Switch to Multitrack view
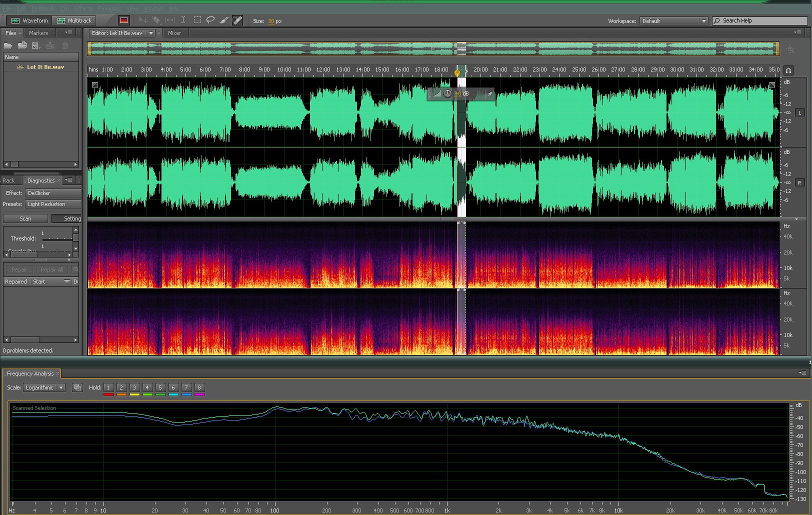This screenshot has height=515, width=812. coord(74,20)
